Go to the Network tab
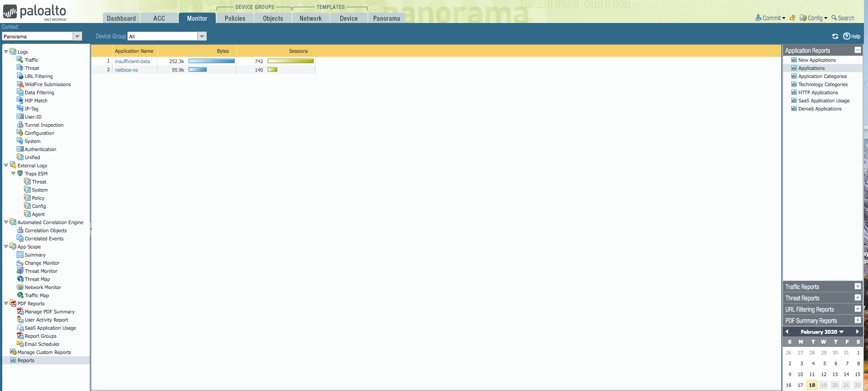The width and height of the screenshot is (868, 391). pos(311,18)
